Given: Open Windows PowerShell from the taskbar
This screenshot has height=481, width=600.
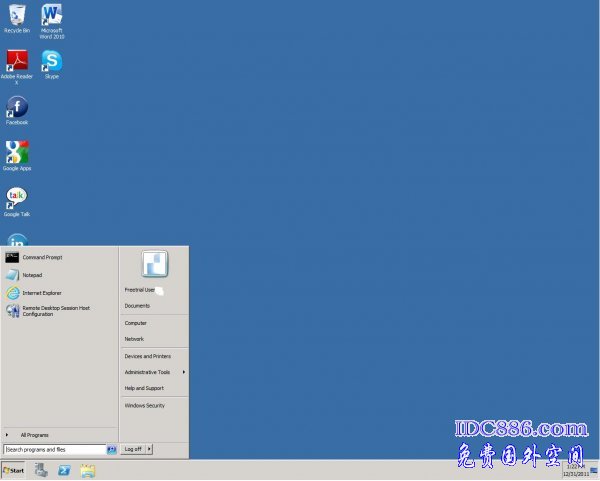Looking at the screenshot, I should click(x=64, y=470).
